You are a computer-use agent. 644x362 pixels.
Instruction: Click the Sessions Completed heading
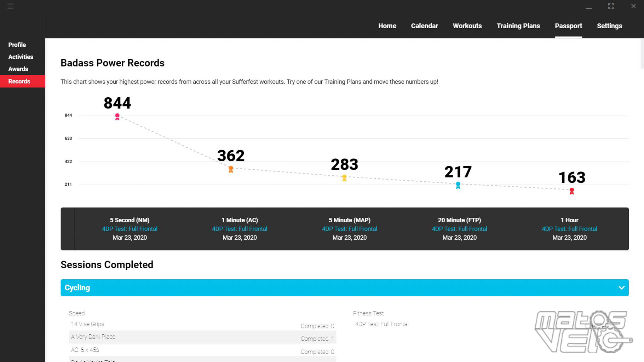pyautogui.click(x=107, y=265)
